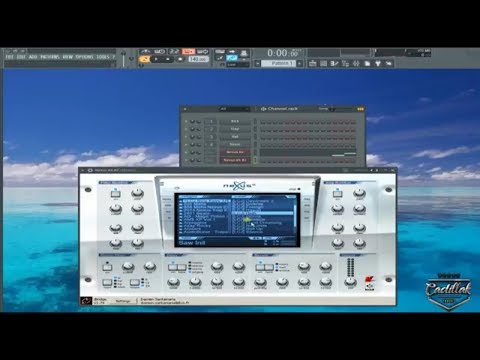Mute the Hat channel with its LED
480x360 pixels.
(186, 137)
